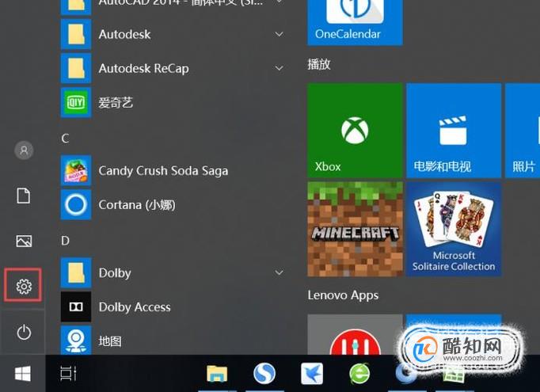
Task: Open Task View on the taskbar
Action: 68,374
